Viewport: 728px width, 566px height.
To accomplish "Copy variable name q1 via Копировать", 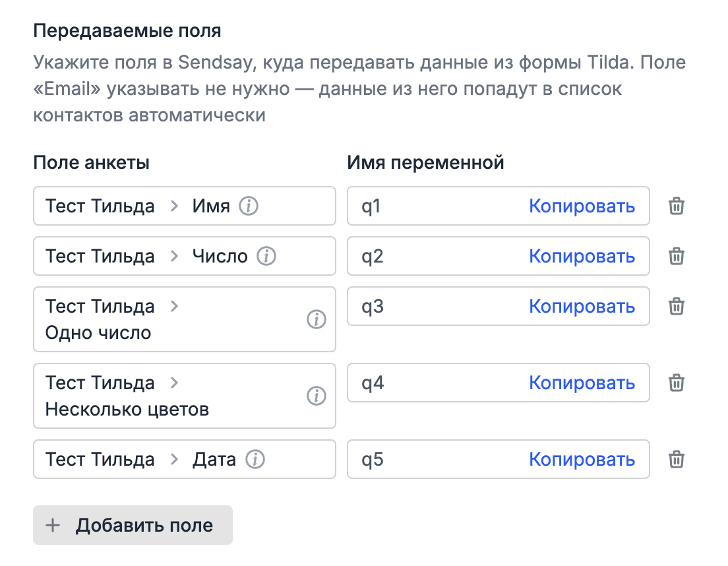I will (x=582, y=206).
